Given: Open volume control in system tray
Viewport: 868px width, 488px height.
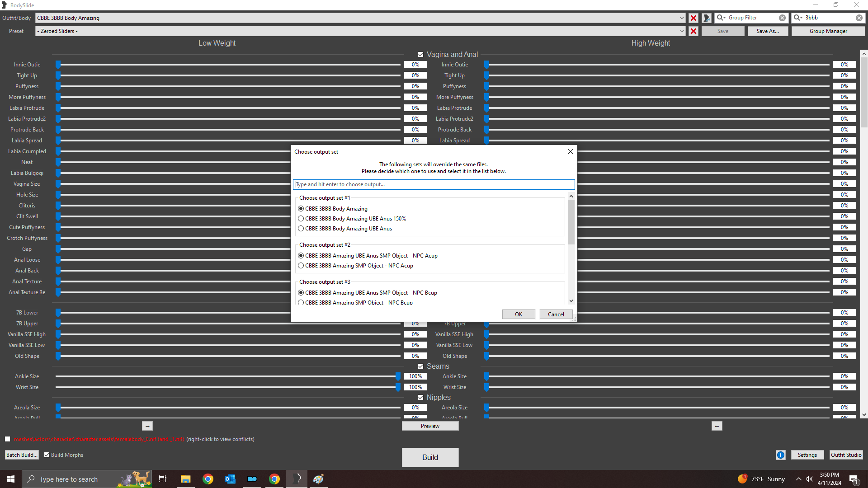Looking at the screenshot, I should pyautogui.click(x=809, y=479).
